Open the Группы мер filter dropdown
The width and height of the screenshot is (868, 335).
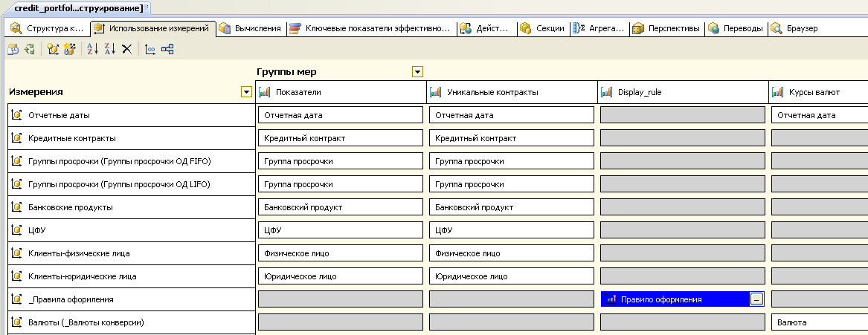coord(417,72)
